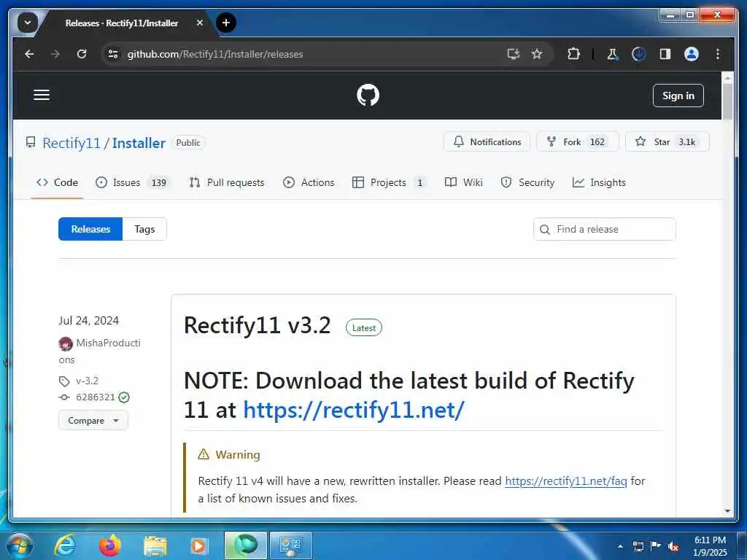Switch to the Tags view
The image size is (747, 560).
click(144, 229)
